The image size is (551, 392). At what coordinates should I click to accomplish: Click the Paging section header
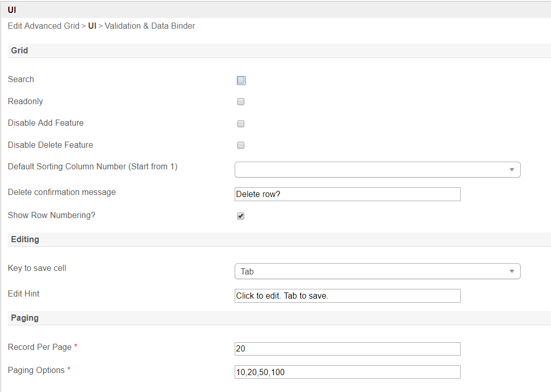click(x=25, y=318)
